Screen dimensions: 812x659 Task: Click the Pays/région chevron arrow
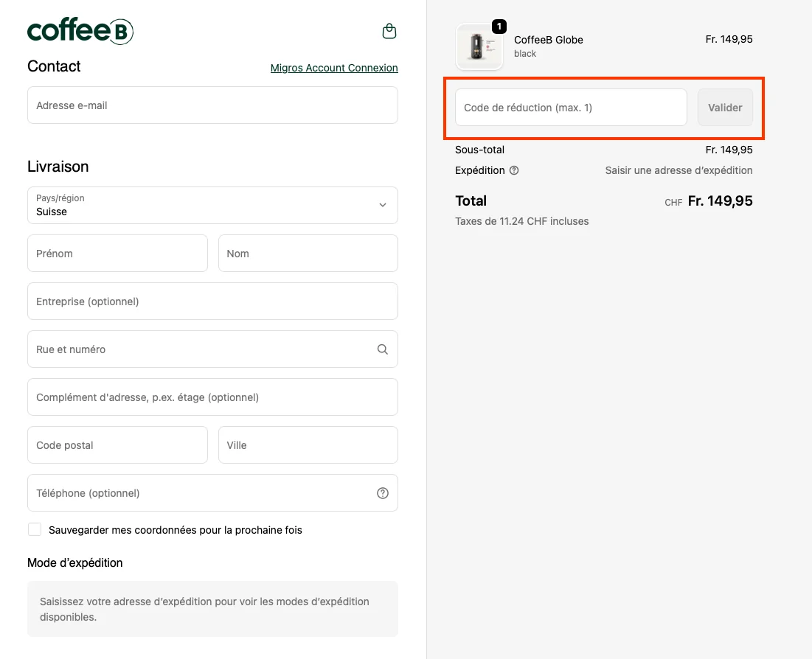coord(382,205)
